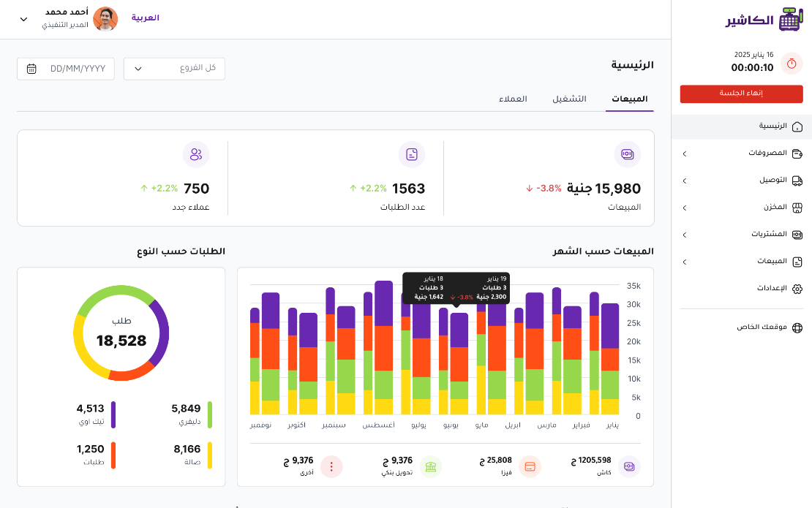
Task: Expand the المصروفات sidebar menu
Action: [742, 153]
